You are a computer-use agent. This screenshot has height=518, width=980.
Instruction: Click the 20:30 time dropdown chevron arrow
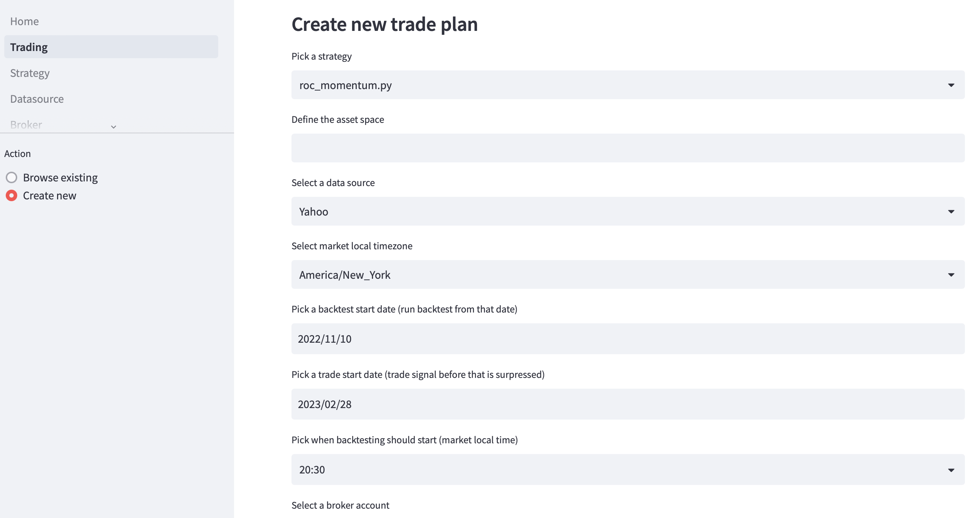click(x=951, y=469)
